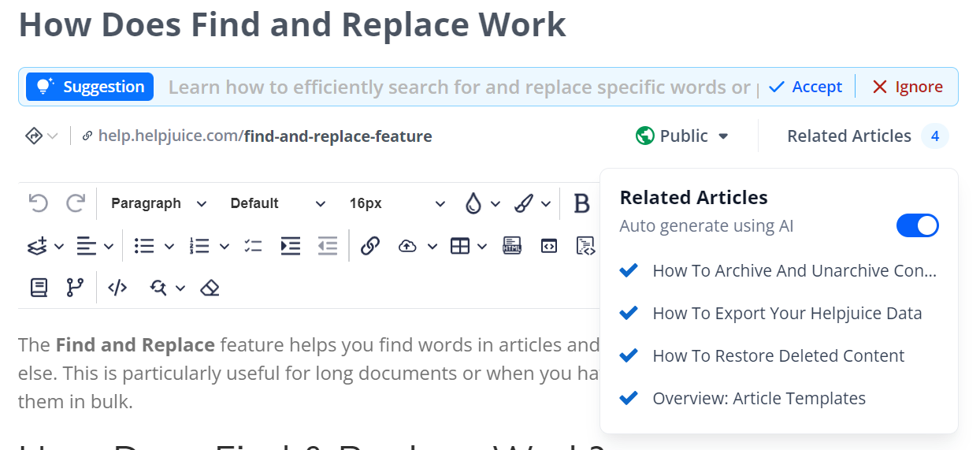This screenshot has height=450, width=980.
Task: Open the Public visibility dropdown
Action: coord(682,136)
